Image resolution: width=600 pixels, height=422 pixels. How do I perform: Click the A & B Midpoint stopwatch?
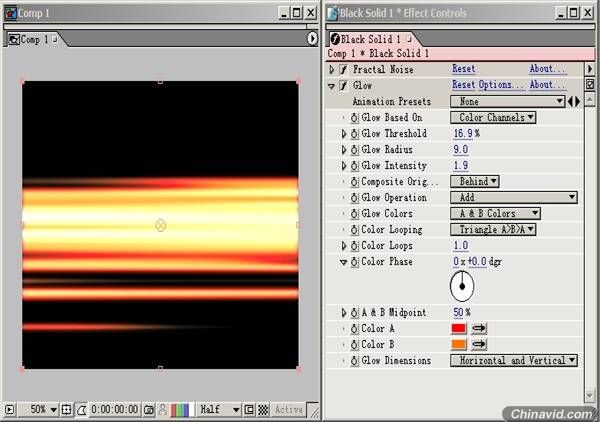tap(354, 313)
